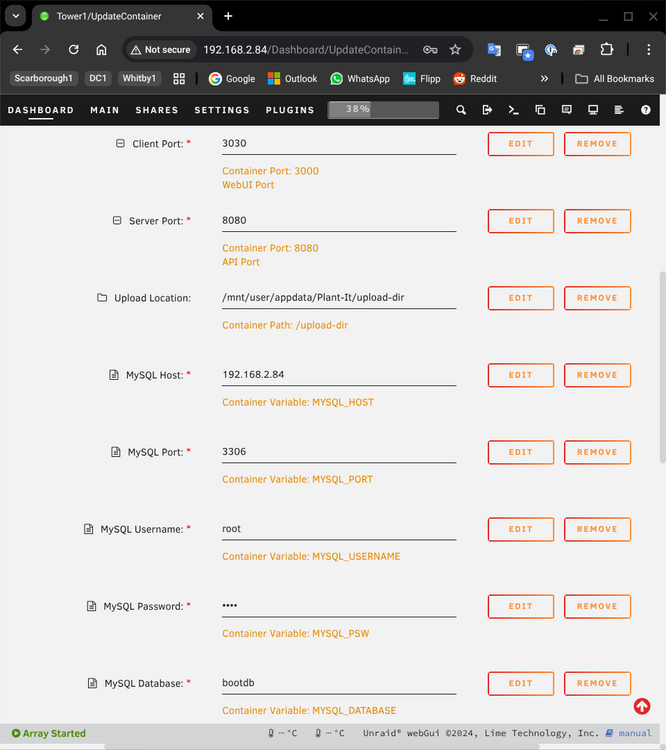Image resolution: width=666 pixels, height=750 pixels.
Task: Go to browser home page
Action: point(101,49)
